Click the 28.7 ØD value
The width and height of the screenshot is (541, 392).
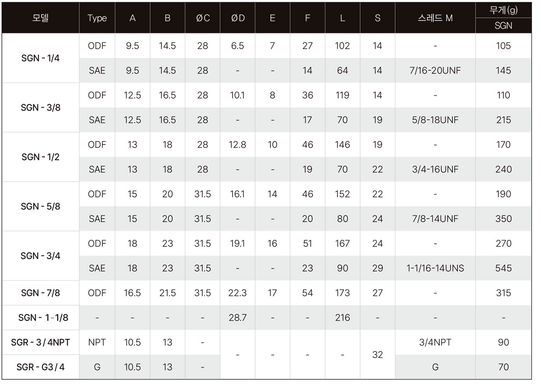(x=238, y=318)
